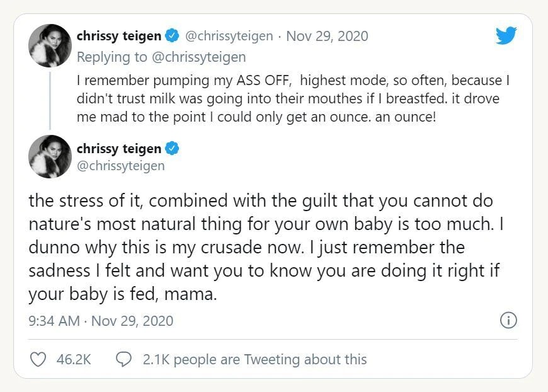548x392 pixels.
Task: Open the '9:34 AM · Nov 29, 2020' timestamp
Action: tap(101, 321)
